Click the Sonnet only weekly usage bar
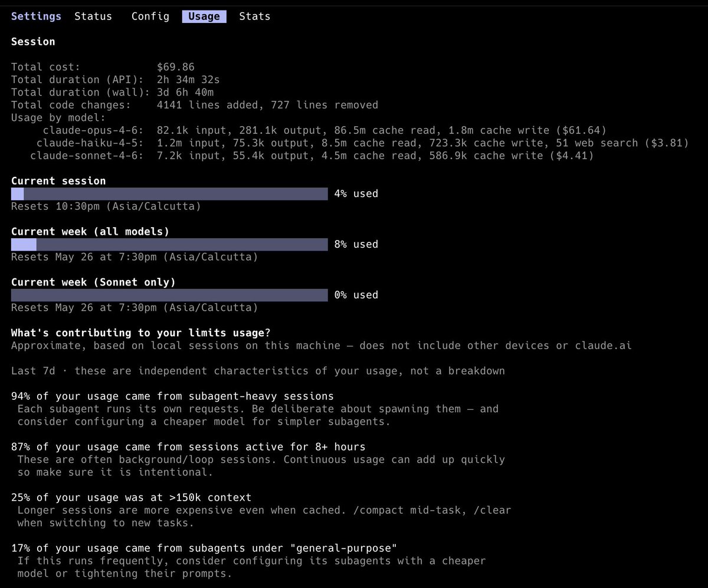 click(x=169, y=295)
